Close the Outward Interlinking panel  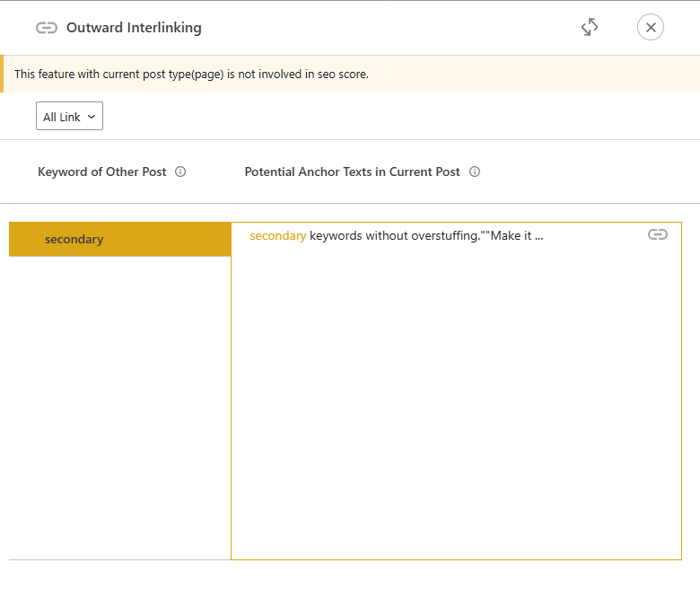[x=651, y=27]
